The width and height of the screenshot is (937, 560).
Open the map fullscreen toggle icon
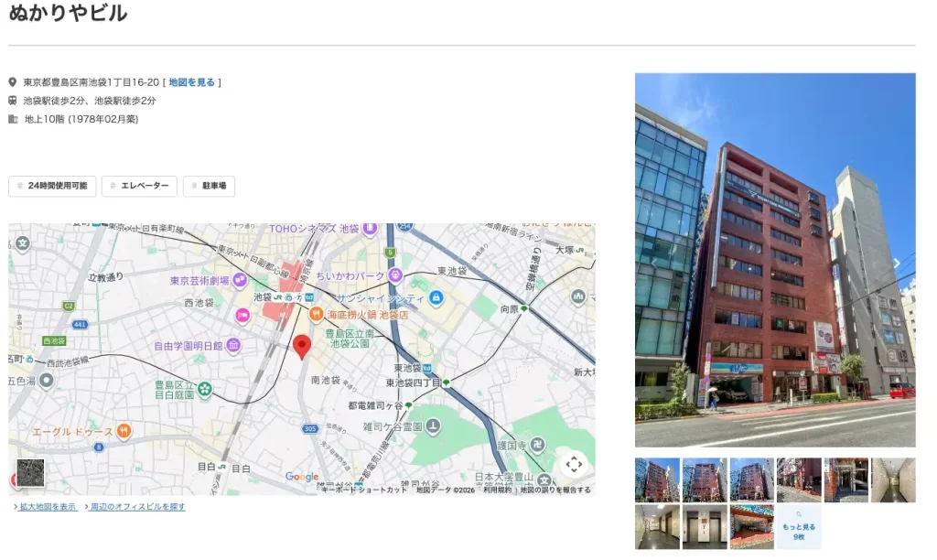pos(574,464)
